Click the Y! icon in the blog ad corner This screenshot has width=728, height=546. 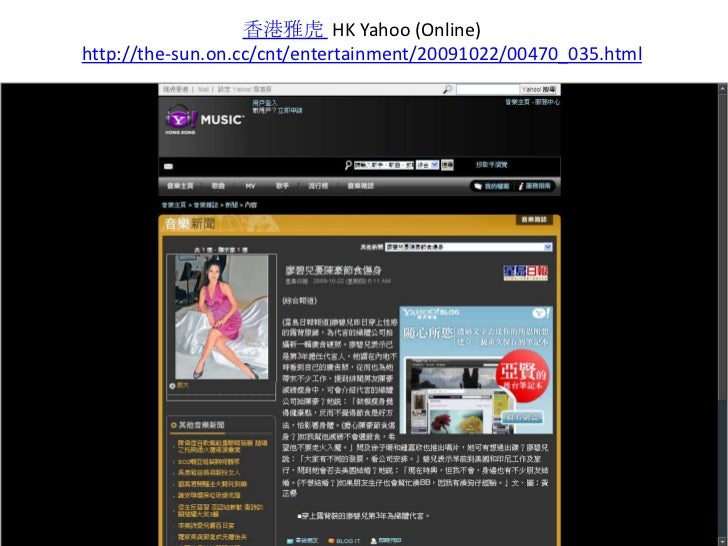click(541, 313)
